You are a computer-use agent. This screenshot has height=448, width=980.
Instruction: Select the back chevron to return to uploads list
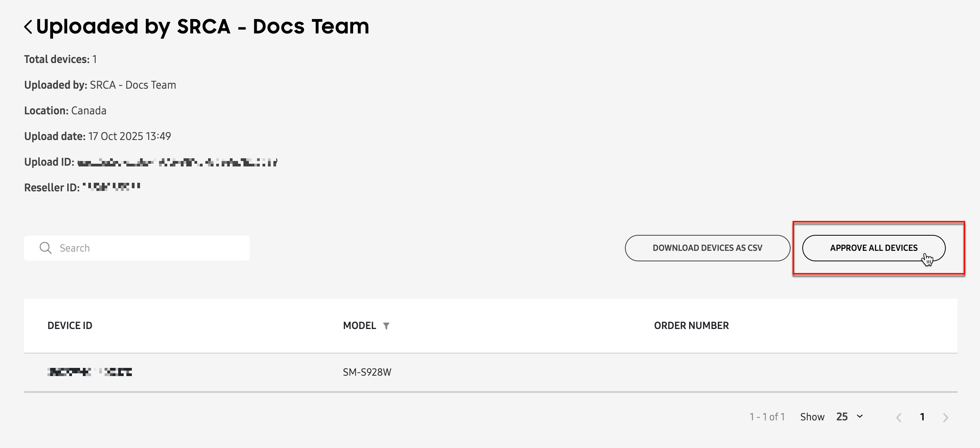(x=28, y=26)
